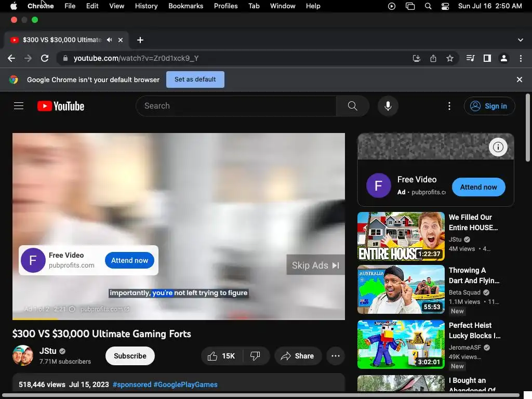This screenshot has width=532, height=399.
Task: Click the Free Video ad avatar on video
Action: [x=33, y=260]
